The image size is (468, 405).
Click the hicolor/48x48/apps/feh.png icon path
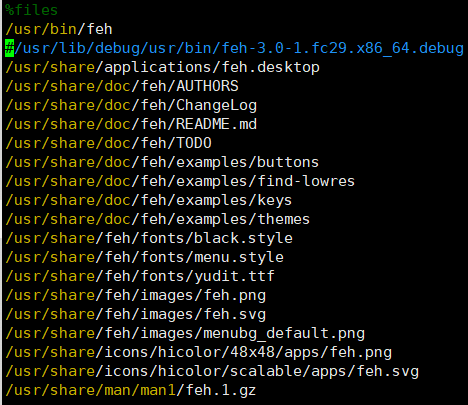199,352
